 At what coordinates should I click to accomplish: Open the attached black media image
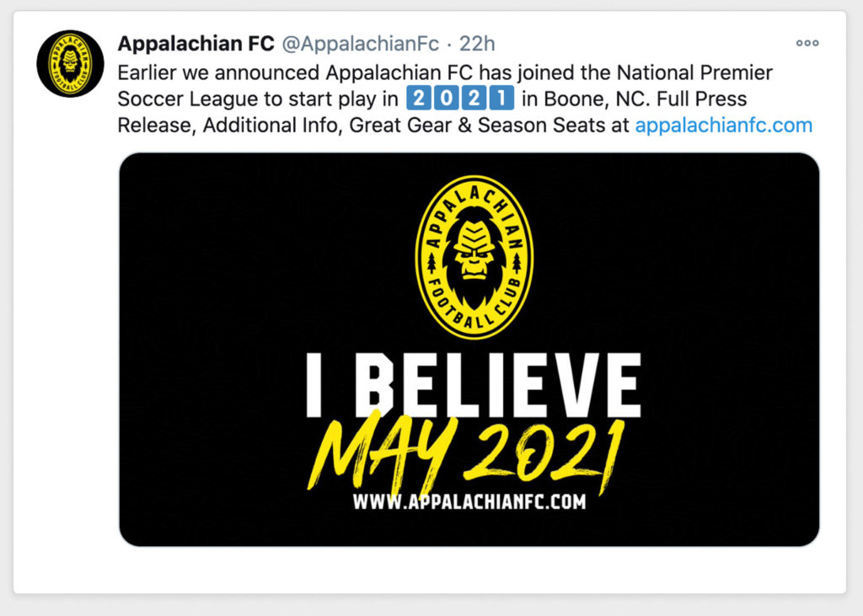point(469,350)
